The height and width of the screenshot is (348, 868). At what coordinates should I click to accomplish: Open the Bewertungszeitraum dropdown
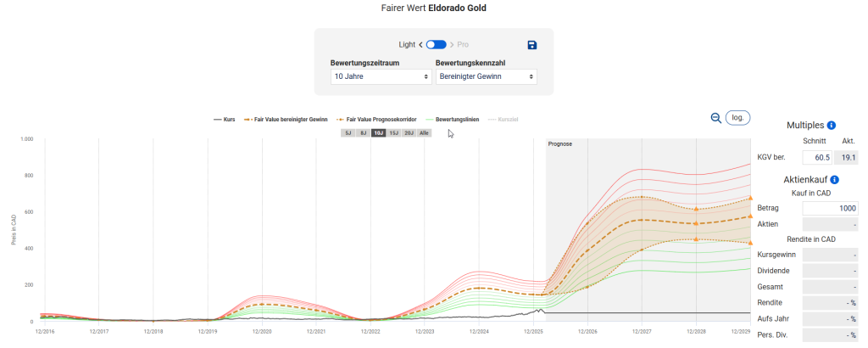click(x=381, y=76)
